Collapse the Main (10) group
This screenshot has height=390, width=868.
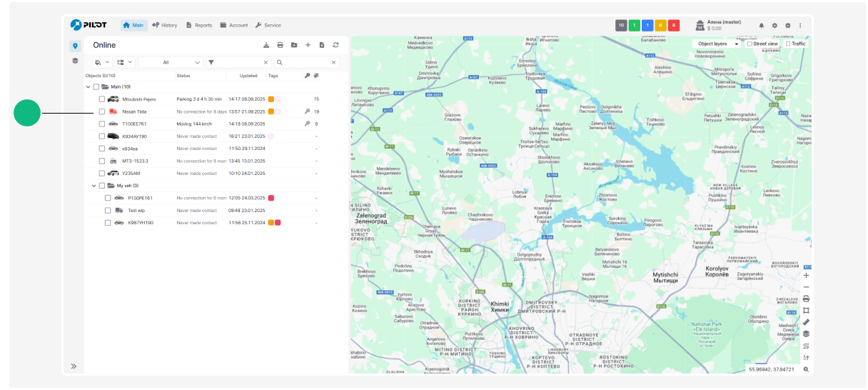[88, 86]
